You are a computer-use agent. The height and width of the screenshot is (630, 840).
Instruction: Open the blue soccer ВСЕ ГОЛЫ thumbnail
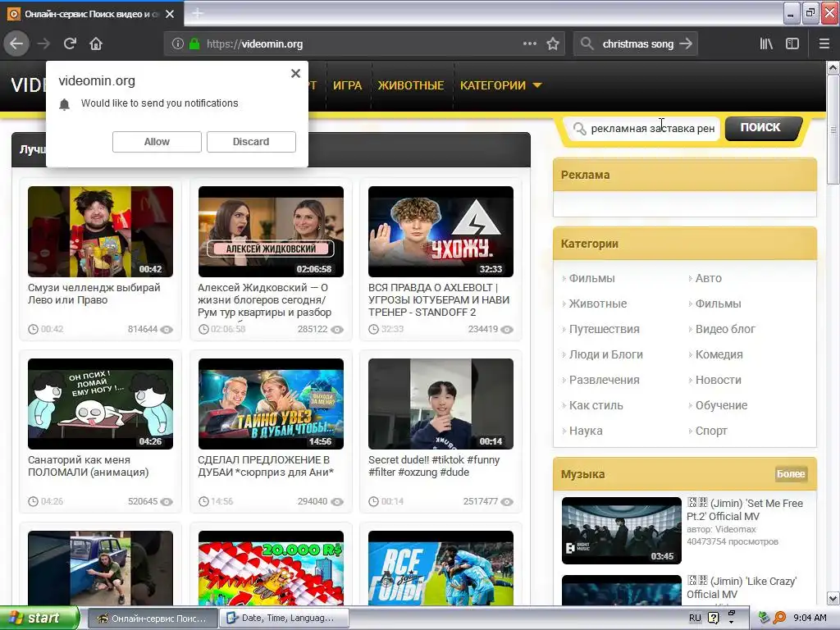click(441, 568)
